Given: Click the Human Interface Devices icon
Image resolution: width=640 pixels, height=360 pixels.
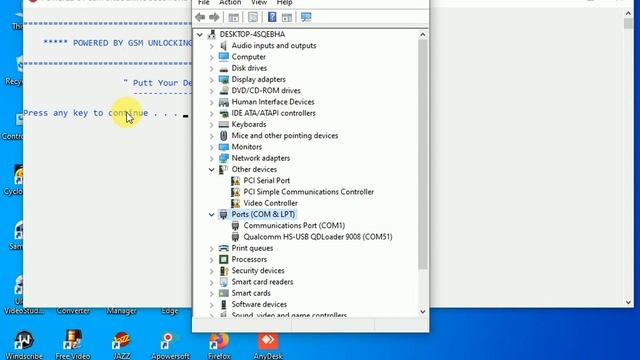Looking at the screenshot, I should pos(223,102).
